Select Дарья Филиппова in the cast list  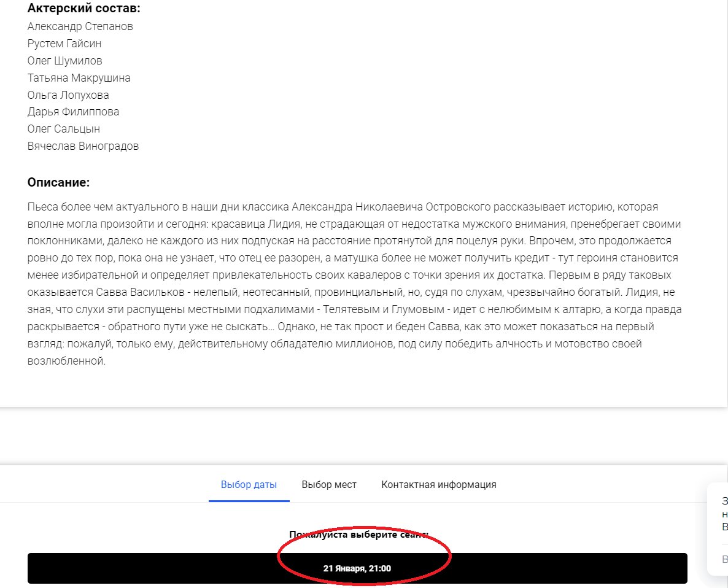coord(73,112)
